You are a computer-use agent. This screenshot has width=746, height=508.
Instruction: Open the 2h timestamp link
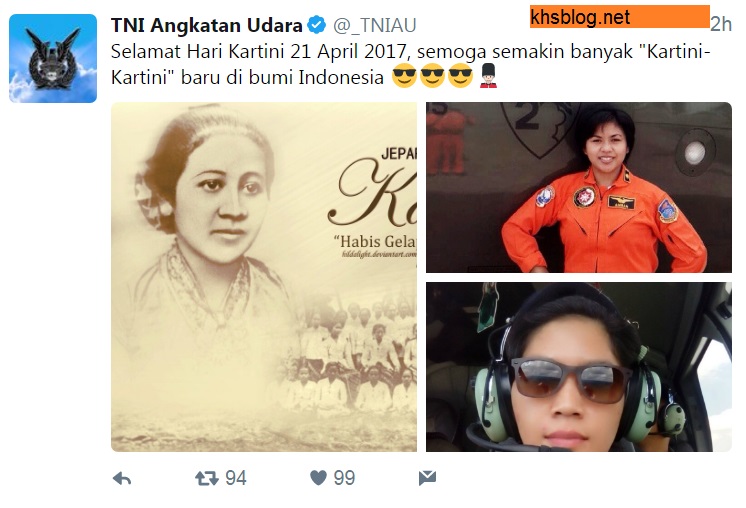pos(721,24)
